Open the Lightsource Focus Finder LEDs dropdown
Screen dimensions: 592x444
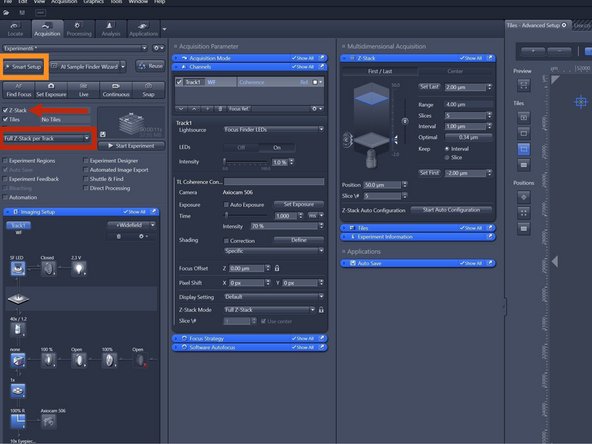pos(274,130)
